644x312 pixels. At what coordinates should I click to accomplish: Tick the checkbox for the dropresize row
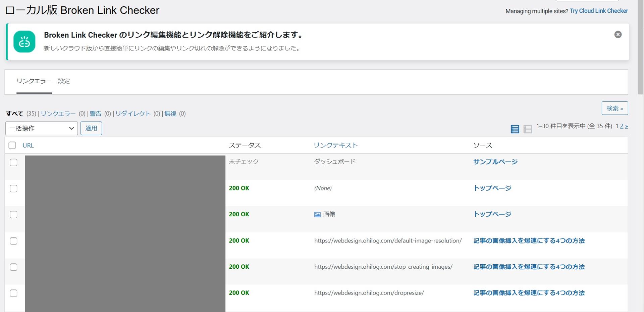tap(13, 294)
